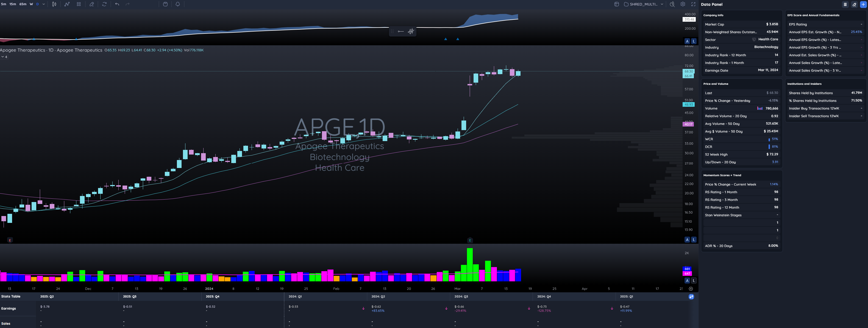Viewport: 868px width, 328px height.
Task: Open the indicators line-graph icon
Action: pyautogui.click(x=67, y=4)
